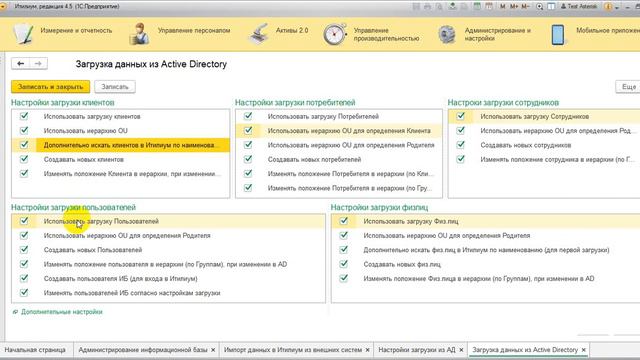Open Assets 2.0 section stamp icon
640x360 pixels.
pos(259,34)
